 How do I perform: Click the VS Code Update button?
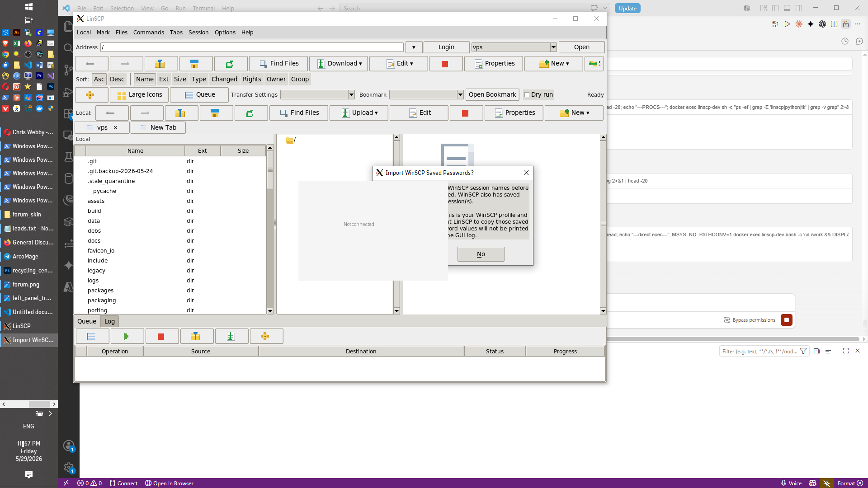627,8
